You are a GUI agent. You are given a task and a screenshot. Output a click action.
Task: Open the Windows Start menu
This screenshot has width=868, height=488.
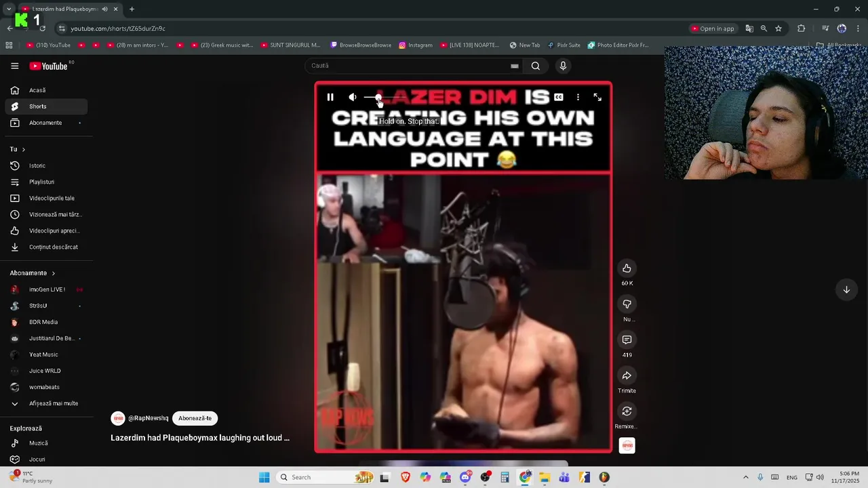(264, 477)
